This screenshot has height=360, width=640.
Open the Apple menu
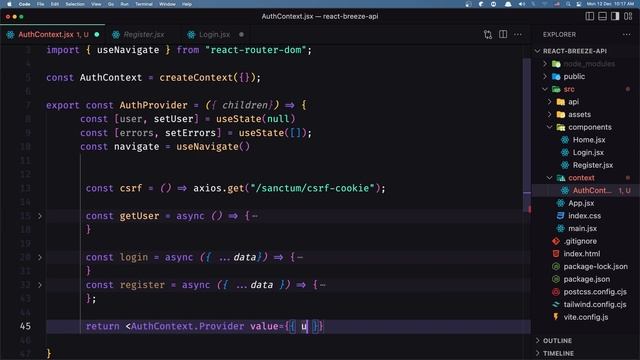coord(9,4)
